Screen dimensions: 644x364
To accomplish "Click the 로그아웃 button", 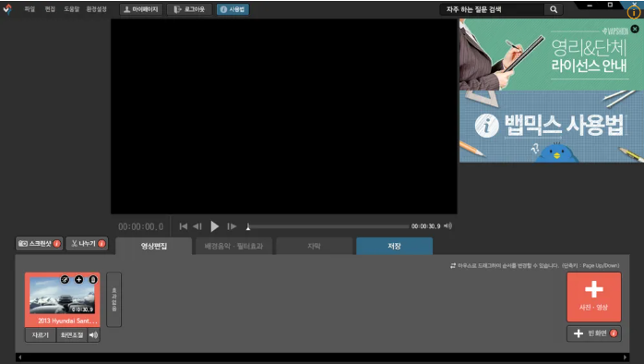I will point(189,9).
